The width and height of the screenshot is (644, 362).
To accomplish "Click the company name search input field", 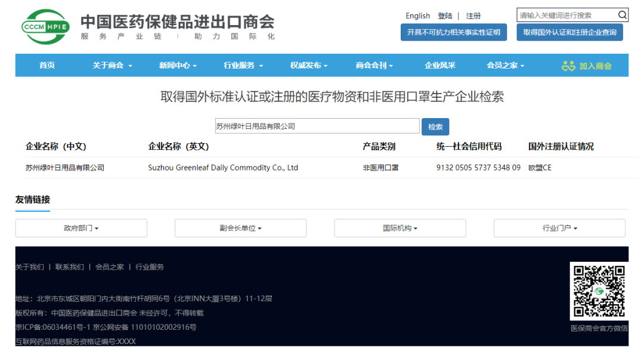I will coord(317,126).
